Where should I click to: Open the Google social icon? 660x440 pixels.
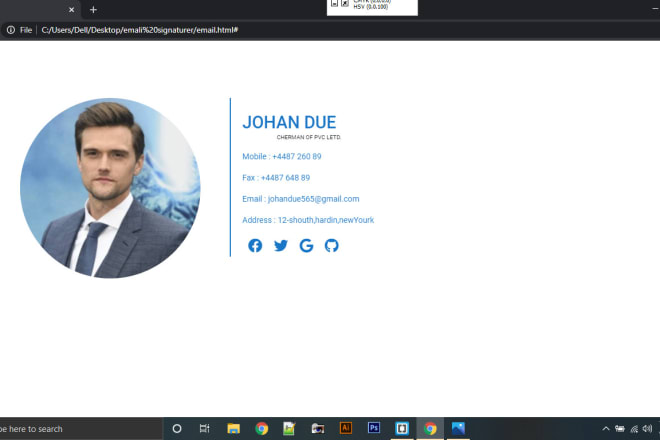coord(306,245)
